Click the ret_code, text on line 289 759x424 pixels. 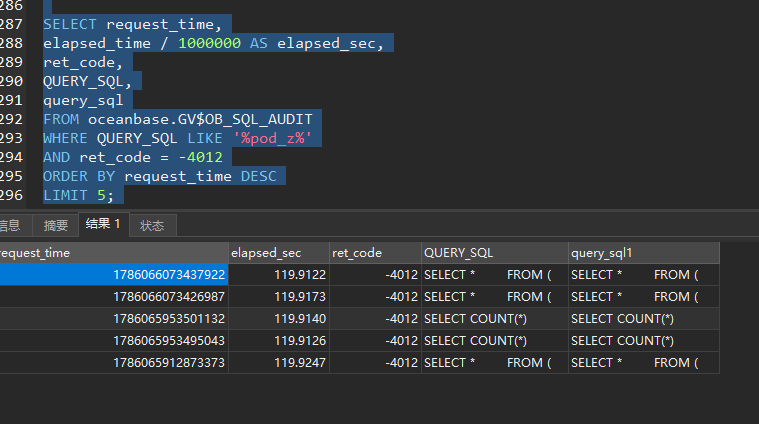[x=83, y=62]
